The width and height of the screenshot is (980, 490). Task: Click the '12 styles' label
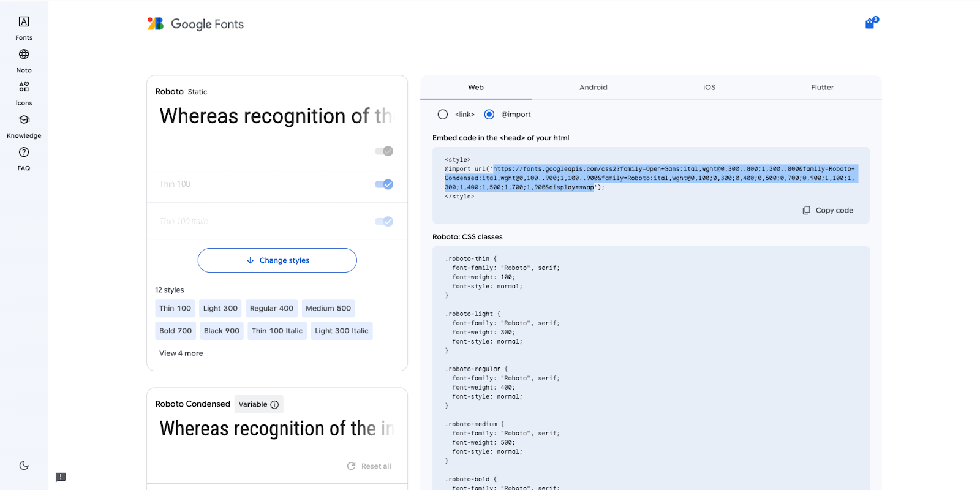pos(170,290)
